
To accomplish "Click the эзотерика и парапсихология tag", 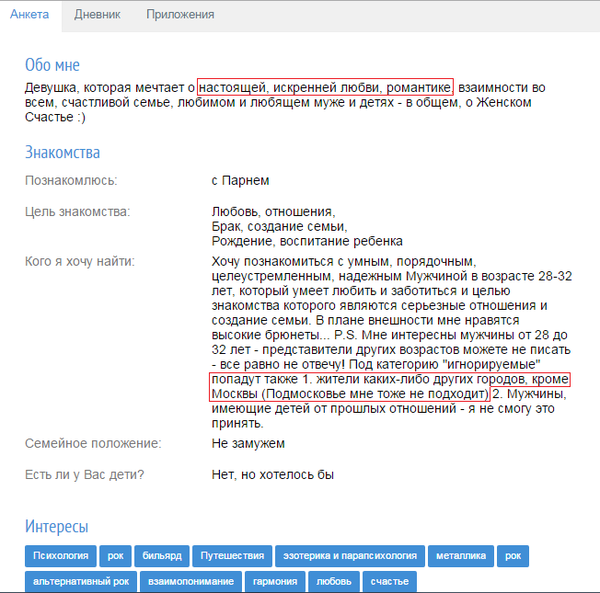I will coord(349,556).
